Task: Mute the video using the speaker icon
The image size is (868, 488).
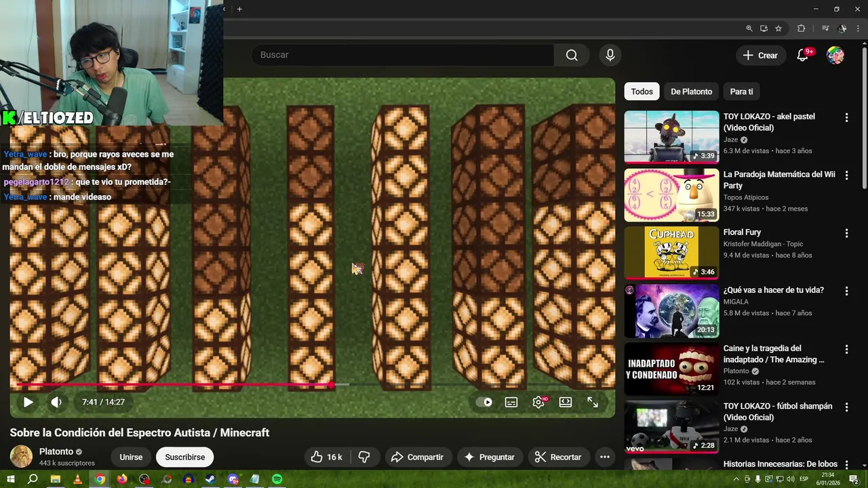Action: (x=56, y=402)
